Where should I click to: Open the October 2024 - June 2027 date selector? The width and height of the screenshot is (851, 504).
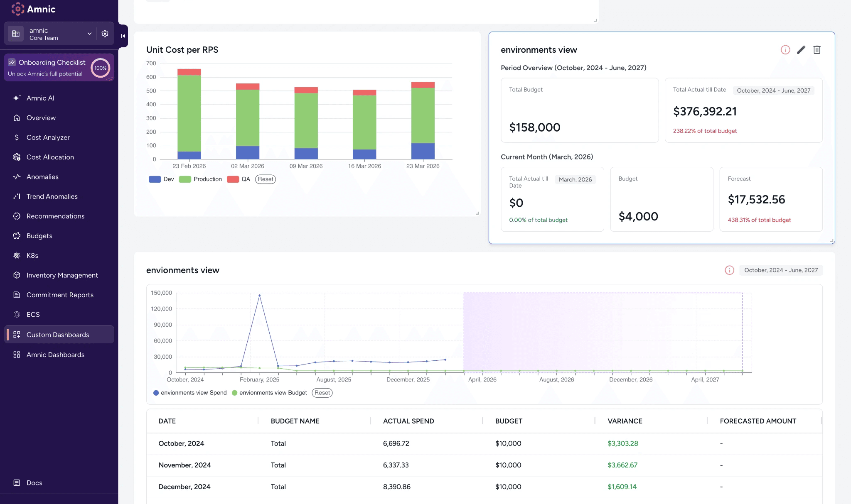coord(781,270)
